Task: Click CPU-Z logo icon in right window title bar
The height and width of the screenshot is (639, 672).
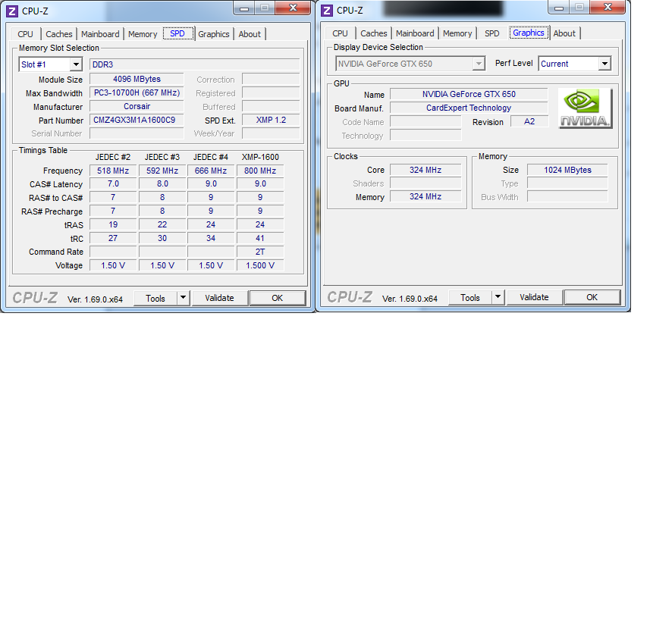Action: pos(327,11)
